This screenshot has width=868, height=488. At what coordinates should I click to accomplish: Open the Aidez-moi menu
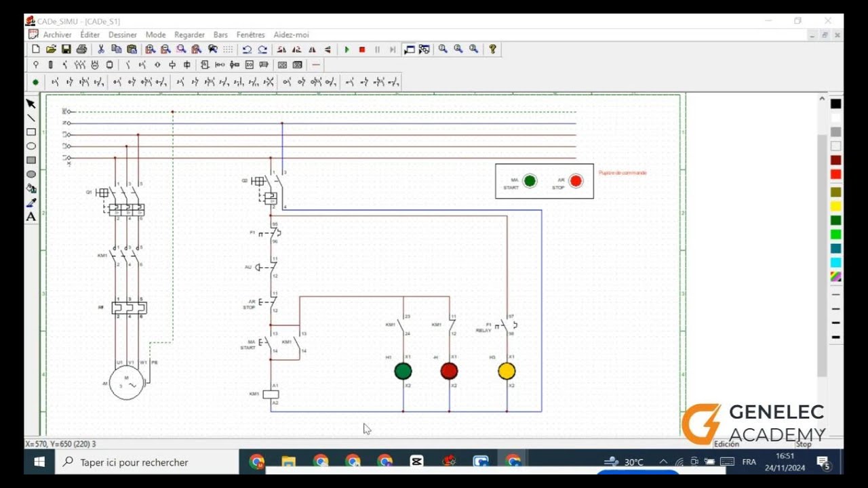(x=291, y=35)
